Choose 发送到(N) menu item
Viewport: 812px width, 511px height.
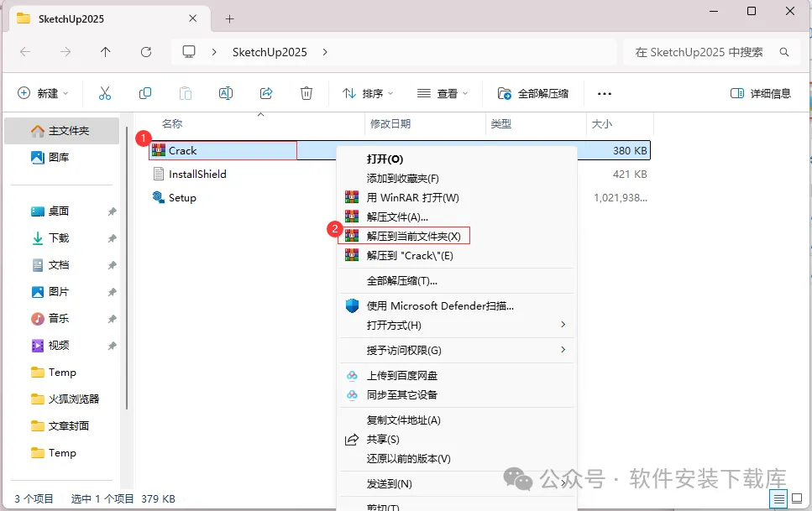click(x=457, y=483)
